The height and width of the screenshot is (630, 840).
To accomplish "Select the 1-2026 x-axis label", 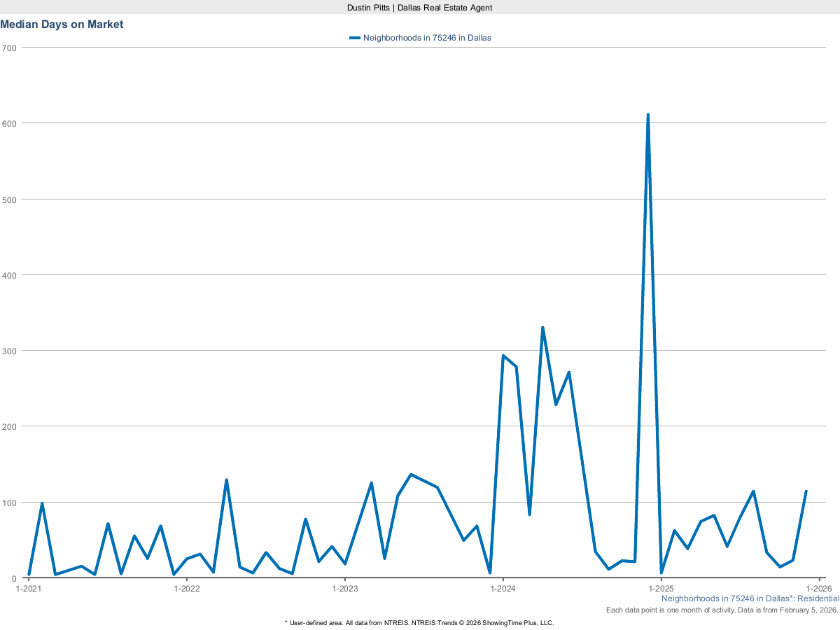I will click(818, 589).
